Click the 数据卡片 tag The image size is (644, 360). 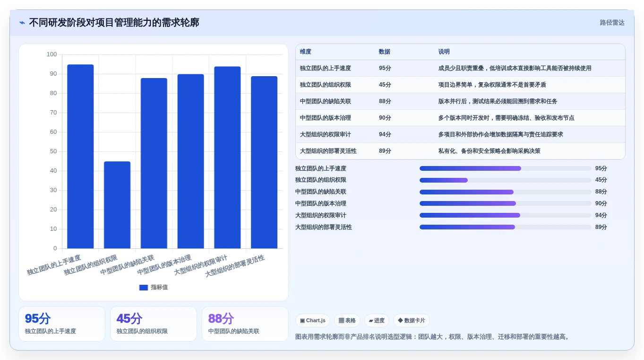point(412,321)
